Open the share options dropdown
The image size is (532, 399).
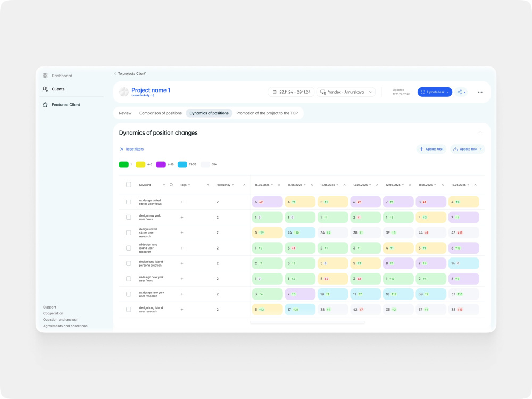tap(461, 92)
